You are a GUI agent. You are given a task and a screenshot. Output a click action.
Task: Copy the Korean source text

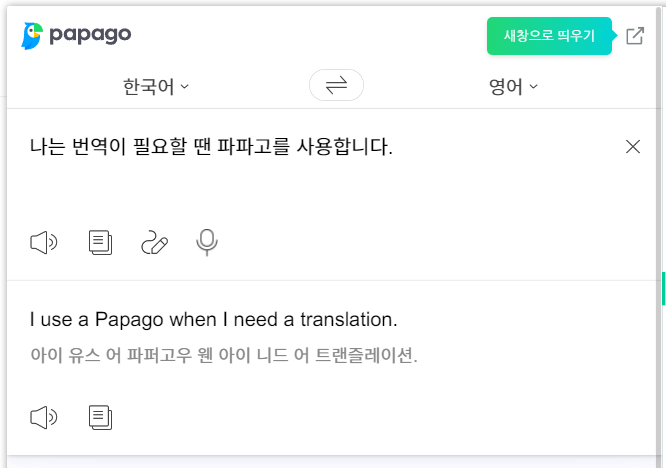point(100,242)
